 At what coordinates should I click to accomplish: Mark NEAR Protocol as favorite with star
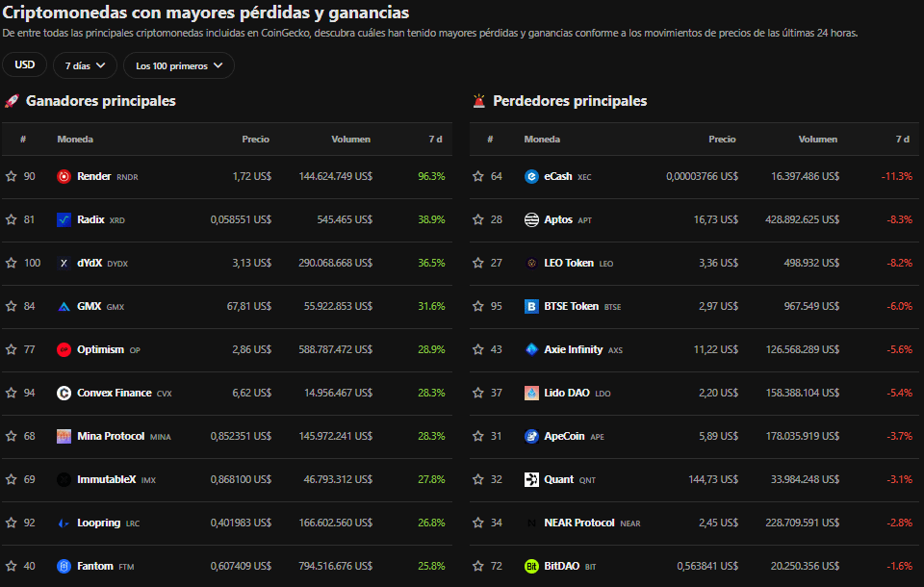click(x=478, y=523)
